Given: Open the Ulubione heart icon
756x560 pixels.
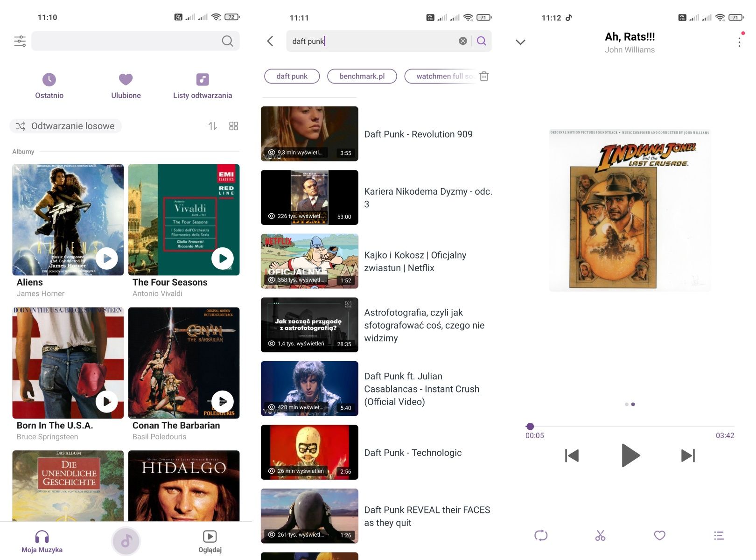Looking at the screenshot, I should [x=126, y=79].
